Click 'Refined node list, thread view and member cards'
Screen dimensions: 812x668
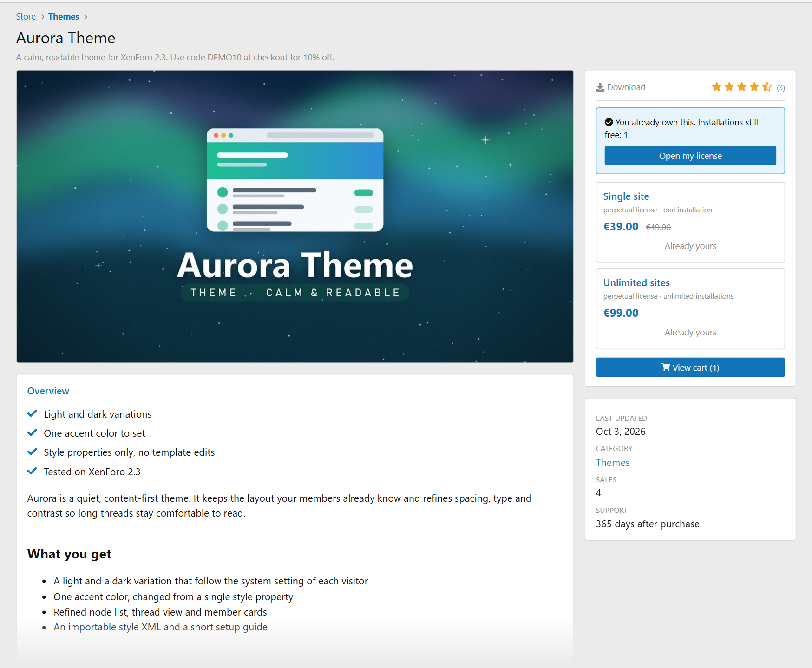click(160, 612)
